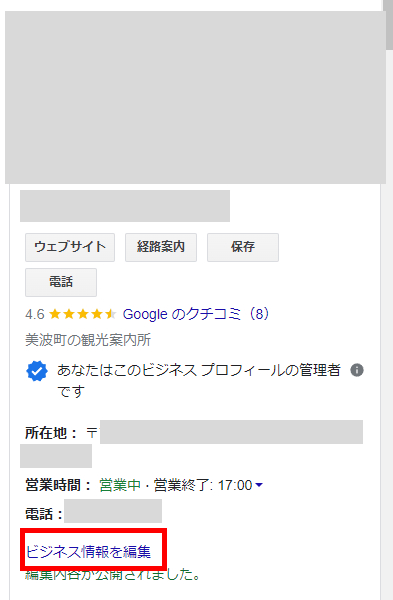The image size is (393, 600).
Task: Click the 4.6 rating number
Action: [x=35, y=315]
